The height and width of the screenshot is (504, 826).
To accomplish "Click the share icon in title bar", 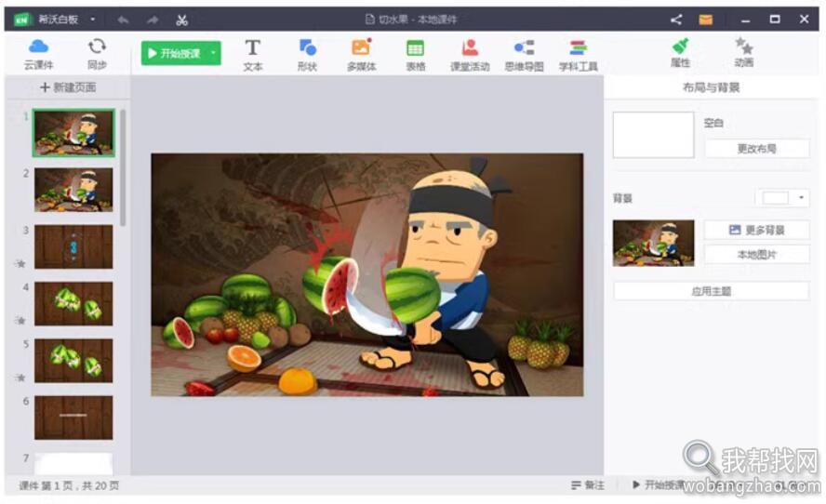I will point(676,20).
